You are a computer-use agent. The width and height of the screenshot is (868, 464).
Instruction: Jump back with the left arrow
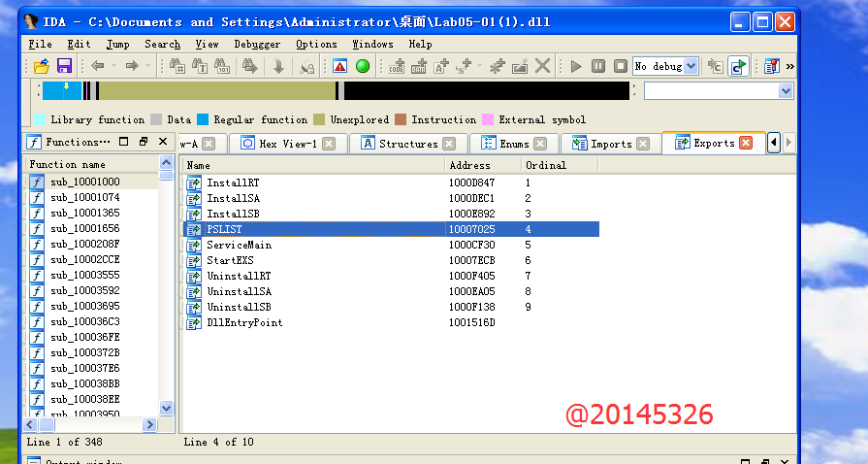[97, 67]
